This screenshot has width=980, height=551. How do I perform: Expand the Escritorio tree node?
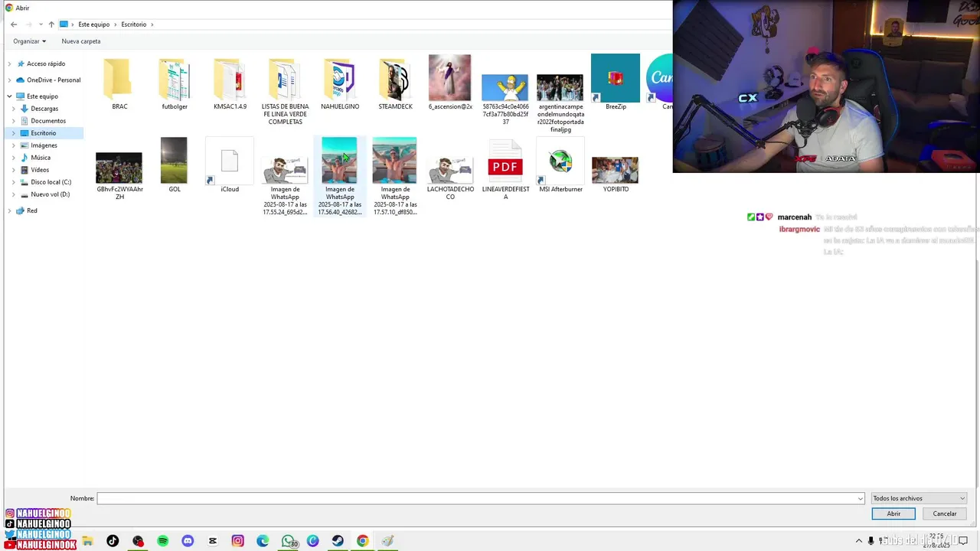coord(14,133)
